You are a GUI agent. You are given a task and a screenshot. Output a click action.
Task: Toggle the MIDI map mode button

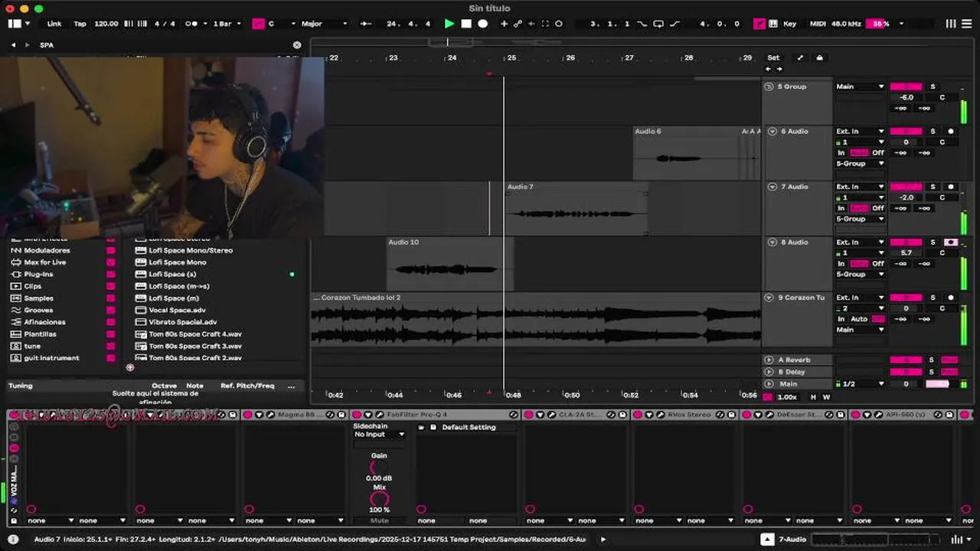click(x=818, y=24)
